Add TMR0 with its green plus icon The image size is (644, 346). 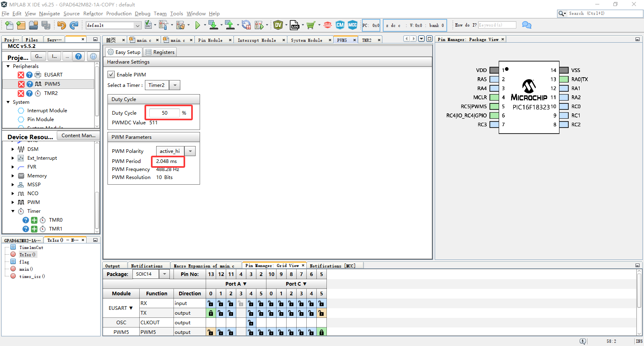(x=34, y=220)
